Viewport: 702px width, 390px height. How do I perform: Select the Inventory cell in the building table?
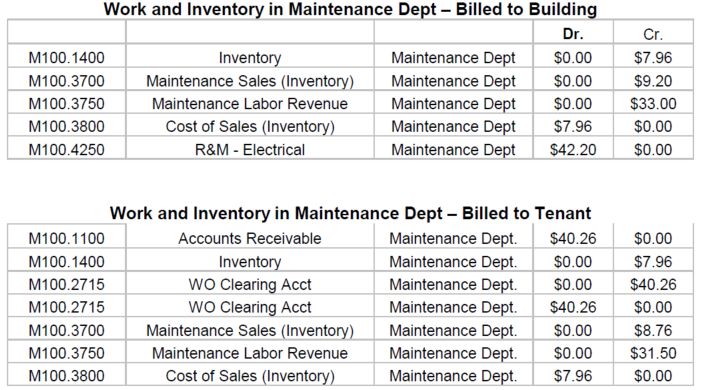tap(250, 58)
